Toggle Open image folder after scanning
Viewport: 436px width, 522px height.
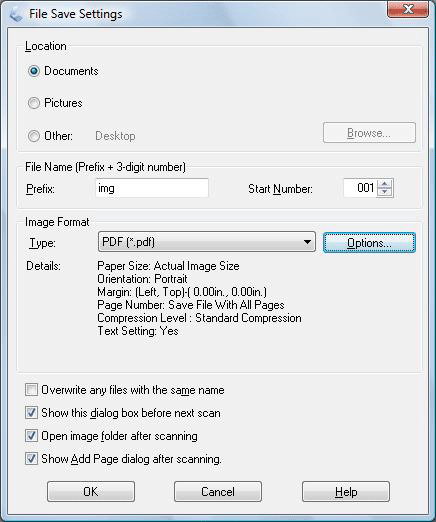click(32, 436)
